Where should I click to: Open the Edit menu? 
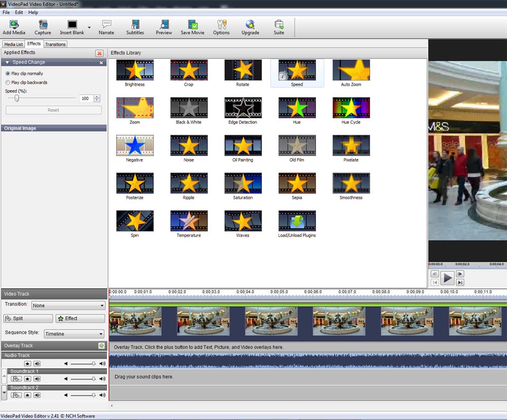(x=19, y=12)
